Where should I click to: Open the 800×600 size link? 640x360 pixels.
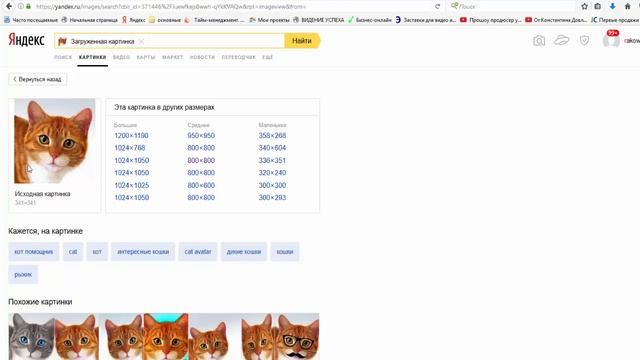coord(201,185)
